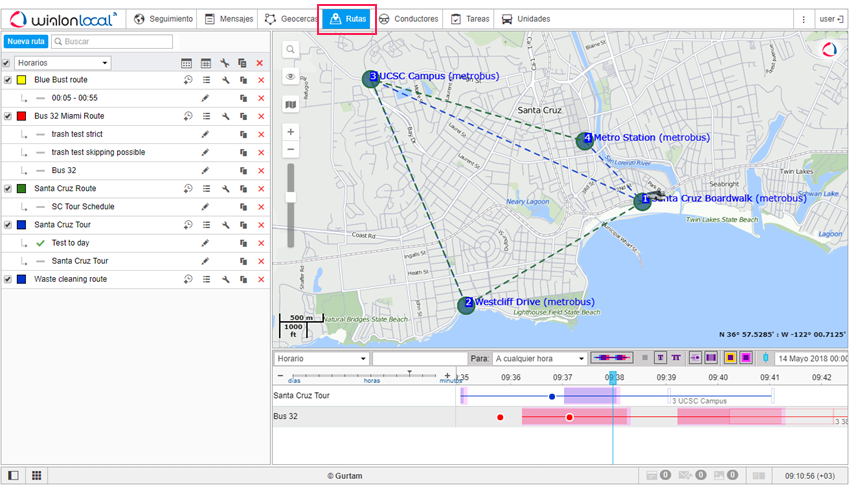This screenshot has width=849, height=485.
Task: Click the map layers icon
Action: (x=290, y=103)
